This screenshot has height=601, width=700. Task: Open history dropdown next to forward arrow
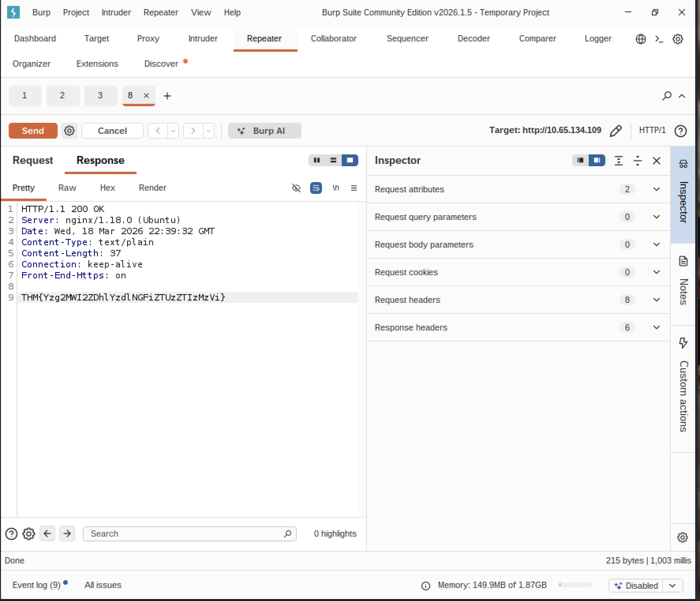209,131
